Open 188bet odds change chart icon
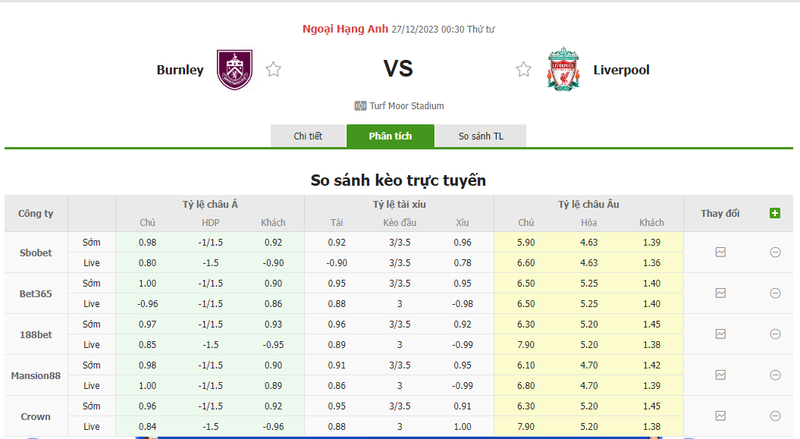 coord(720,334)
